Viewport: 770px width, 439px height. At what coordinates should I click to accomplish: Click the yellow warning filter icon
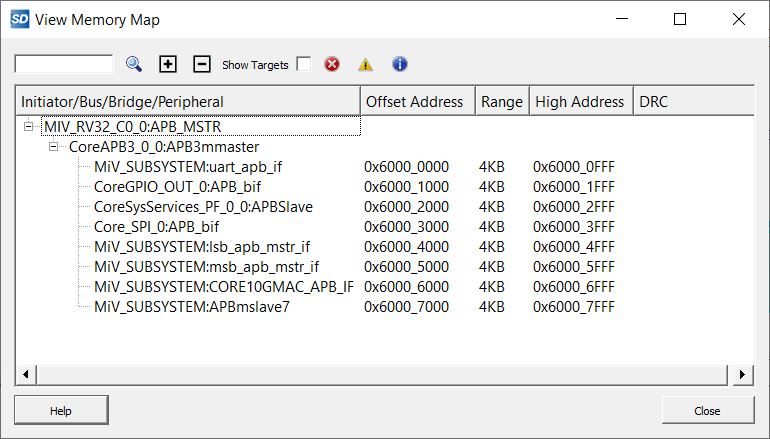coord(365,64)
